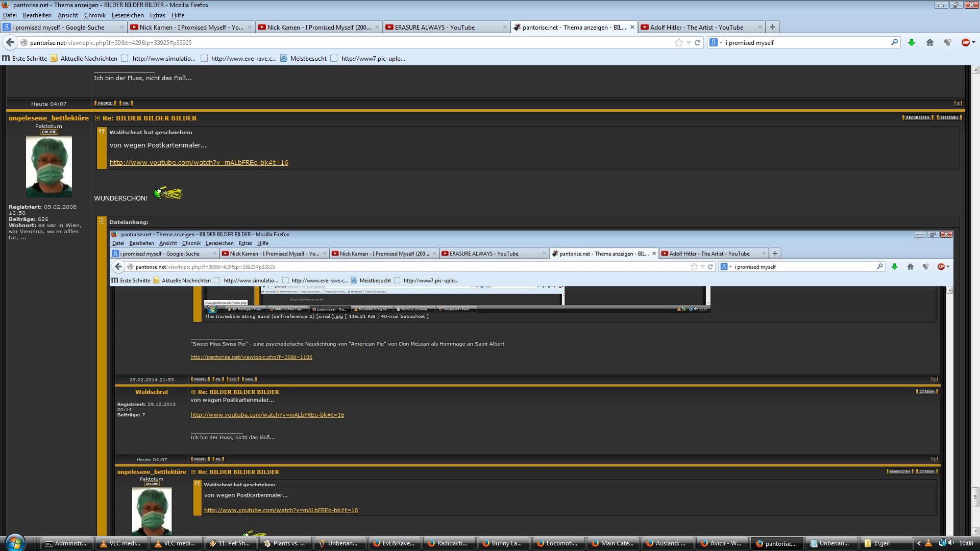Click the Adblock Plus ABP icon at top right
980x551 pixels.
coord(965,42)
